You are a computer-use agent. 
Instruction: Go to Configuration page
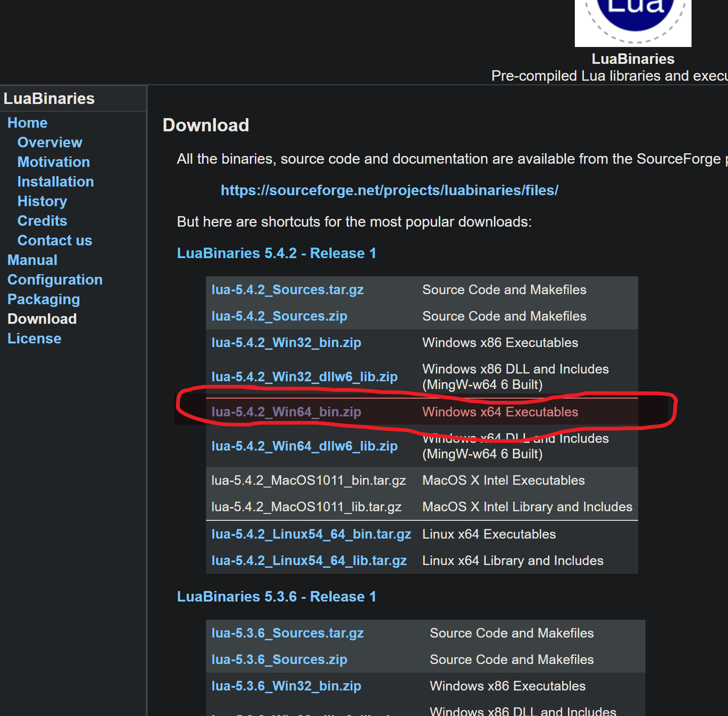[x=55, y=280]
